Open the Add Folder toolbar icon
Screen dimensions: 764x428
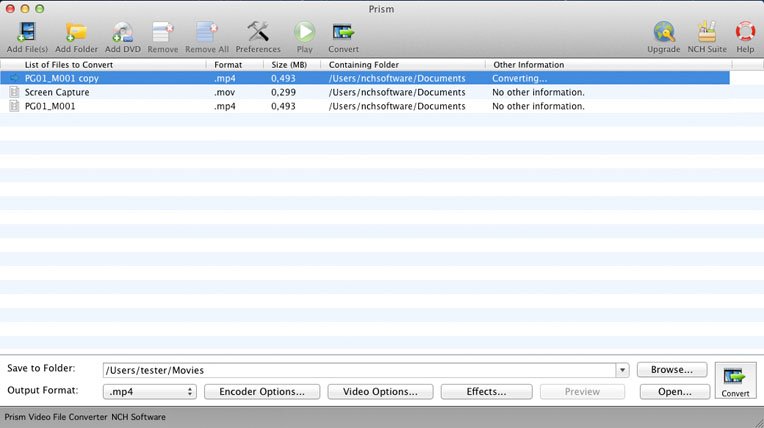point(76,35)
